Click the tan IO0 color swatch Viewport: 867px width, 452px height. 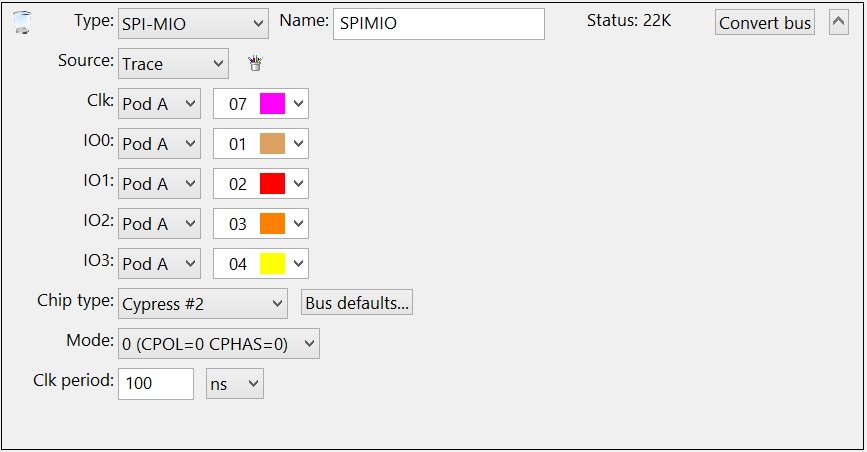pyautogui.click(x=273, y=143)
